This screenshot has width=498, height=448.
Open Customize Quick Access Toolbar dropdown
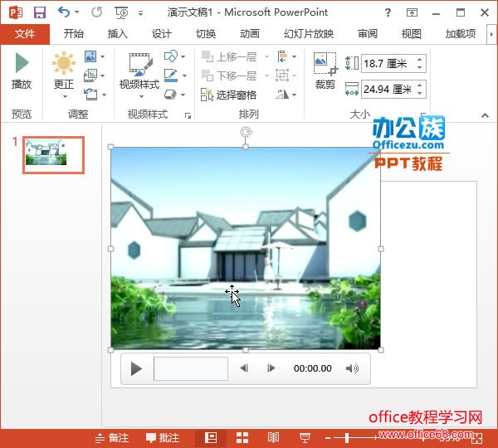tap(140, 13)
